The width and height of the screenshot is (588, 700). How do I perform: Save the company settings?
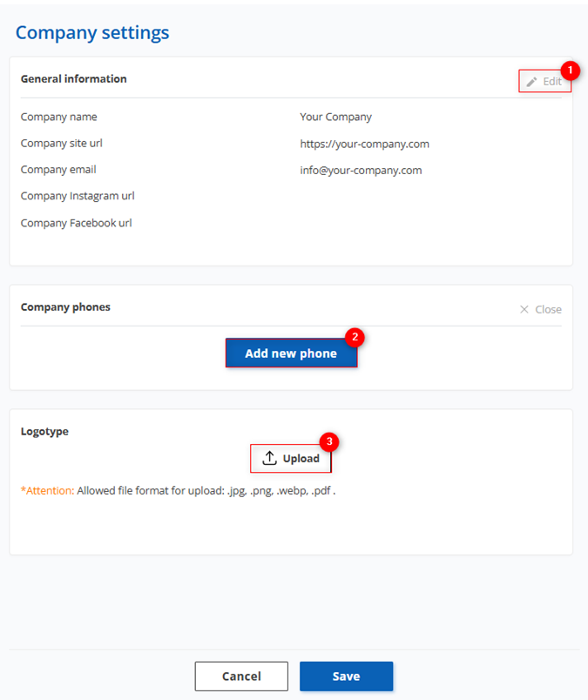(347, 676)
